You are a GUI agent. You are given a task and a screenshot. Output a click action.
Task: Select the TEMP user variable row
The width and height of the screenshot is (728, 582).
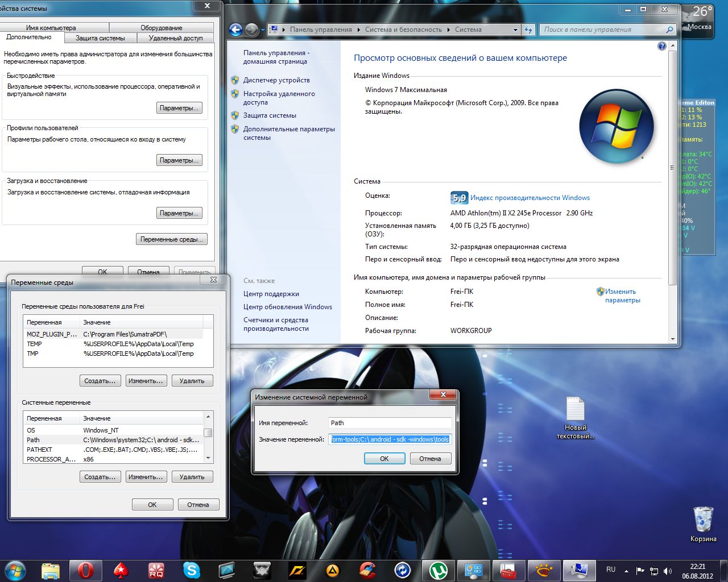tap(113, 344)
